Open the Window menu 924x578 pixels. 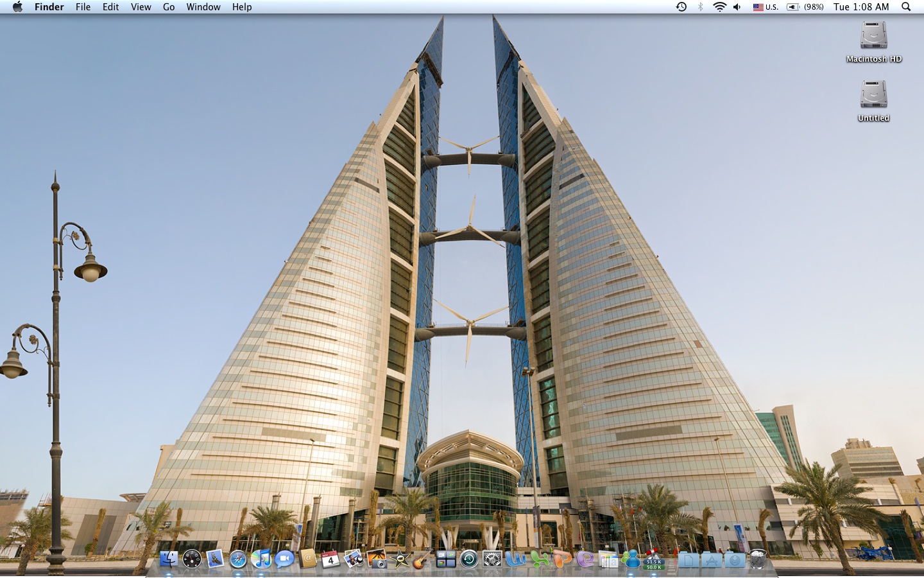click(203, 7)
